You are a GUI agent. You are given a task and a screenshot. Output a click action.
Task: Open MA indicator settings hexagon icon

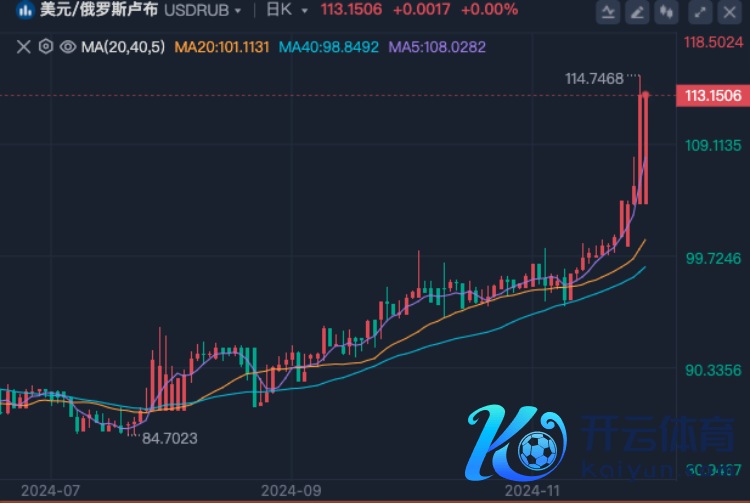click(45, 46)
